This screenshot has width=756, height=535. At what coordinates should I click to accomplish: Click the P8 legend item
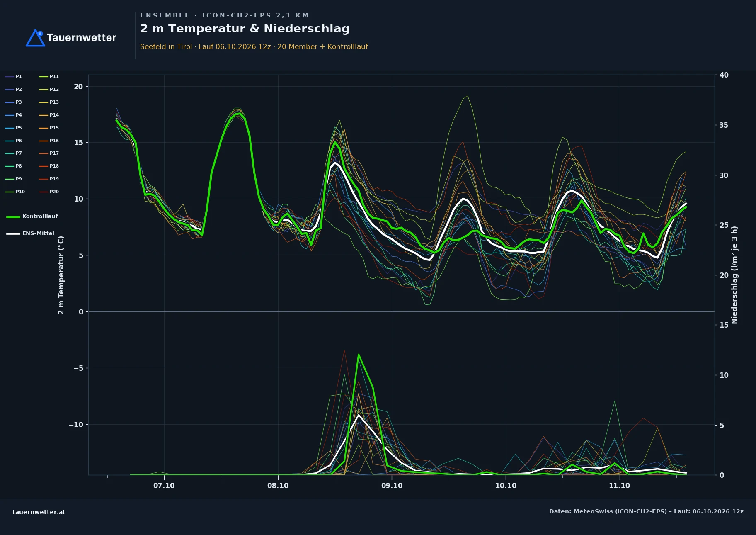13,166
